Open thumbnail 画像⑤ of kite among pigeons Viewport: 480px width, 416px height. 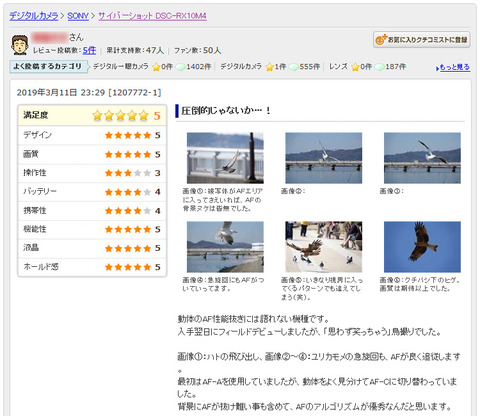324,247
